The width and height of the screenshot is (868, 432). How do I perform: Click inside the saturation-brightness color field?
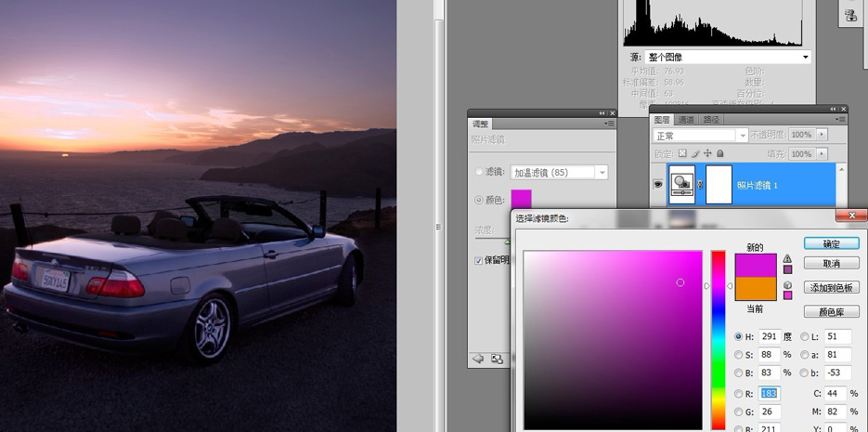point(613,340)
